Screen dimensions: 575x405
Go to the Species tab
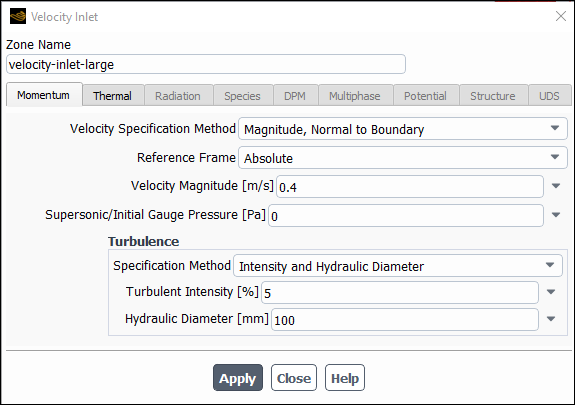tap(243, 96)
